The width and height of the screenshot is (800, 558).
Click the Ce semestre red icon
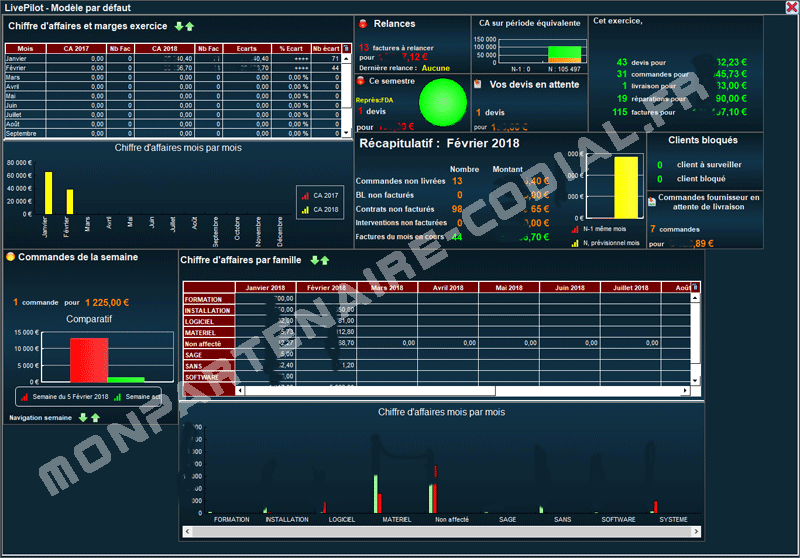(x=361, y=80)
